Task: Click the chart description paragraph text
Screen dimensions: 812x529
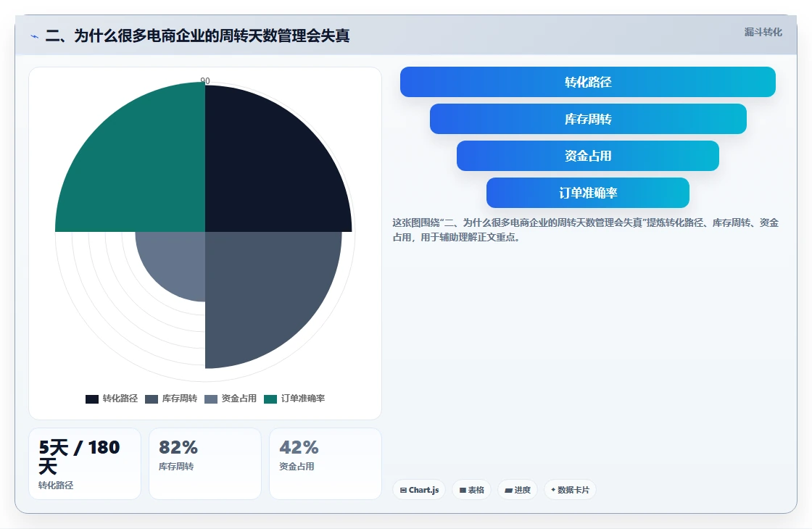Action: point(585,230)
